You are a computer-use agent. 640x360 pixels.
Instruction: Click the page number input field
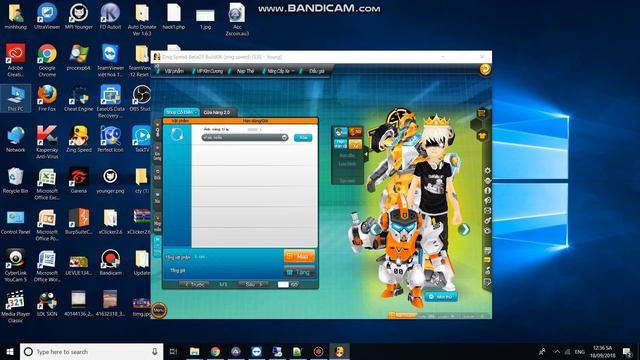pos(283,284)
